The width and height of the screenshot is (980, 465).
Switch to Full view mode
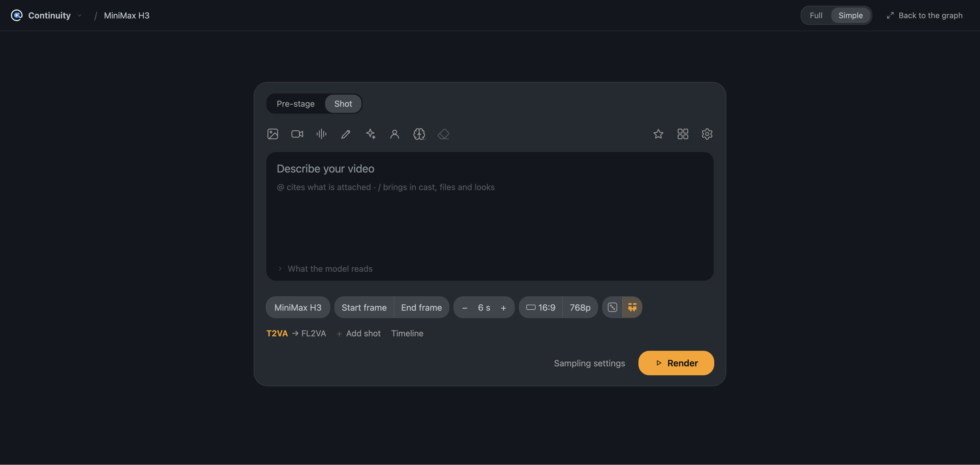pos(816,15)
